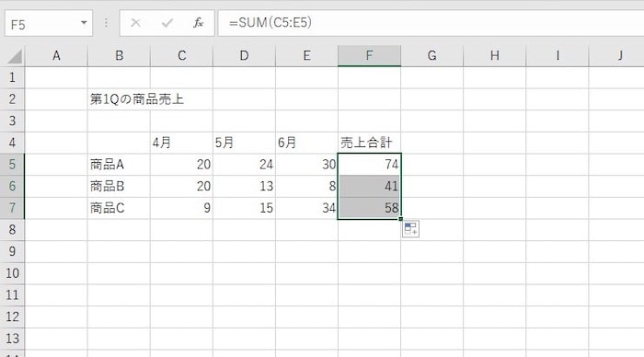Click the formula bar vertical dots handle

(x=106, y=23)
